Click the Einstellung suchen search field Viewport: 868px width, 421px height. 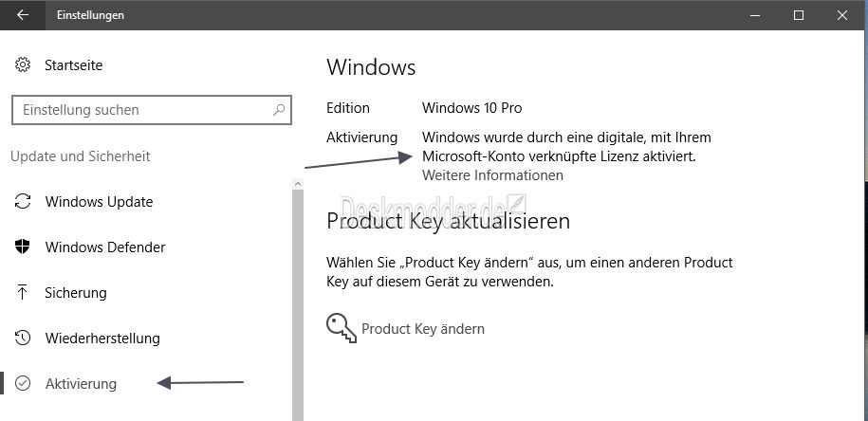(x=151, y=110)
